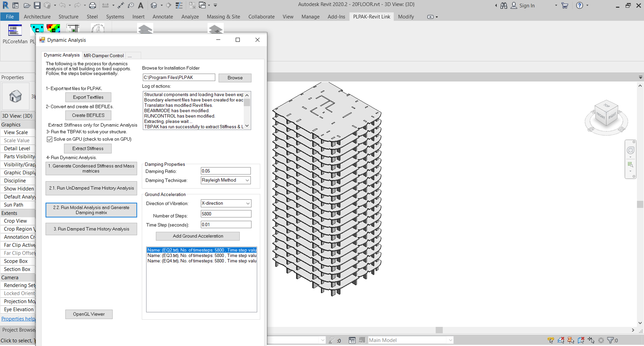Click the Steering Wheel navigation icon
Screen dimensions: 644x346
tap(631, 150)
